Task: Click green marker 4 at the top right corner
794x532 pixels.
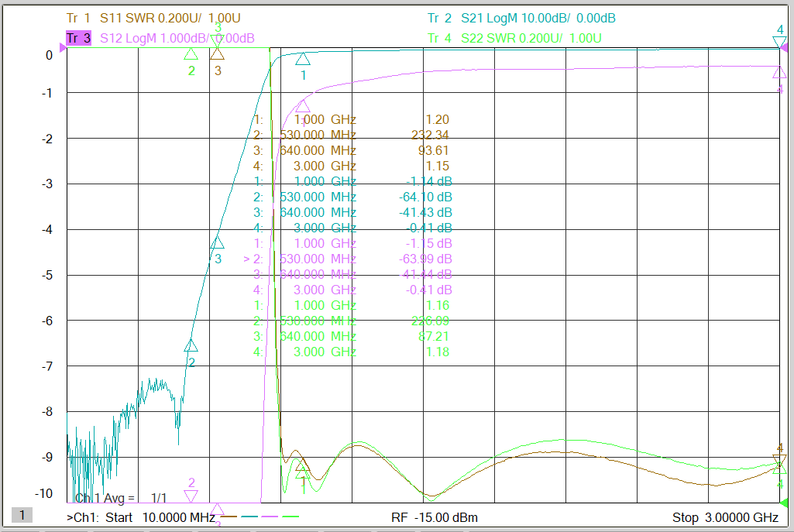Action: click(779, 42)
